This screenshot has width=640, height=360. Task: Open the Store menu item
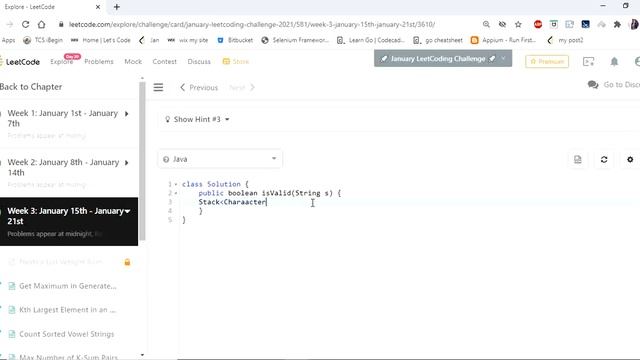pyautogui.click(x=236, y=62)
